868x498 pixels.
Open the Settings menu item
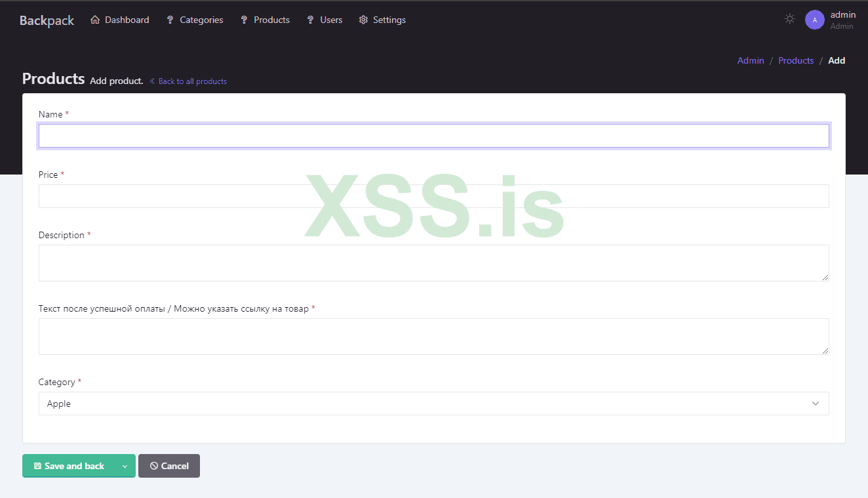(x=382, y=20)
